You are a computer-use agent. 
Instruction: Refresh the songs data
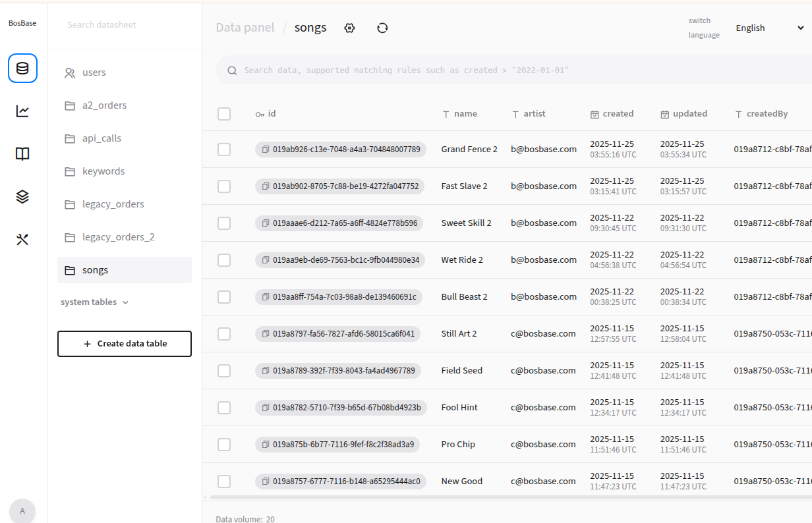[x=382, y=28]
